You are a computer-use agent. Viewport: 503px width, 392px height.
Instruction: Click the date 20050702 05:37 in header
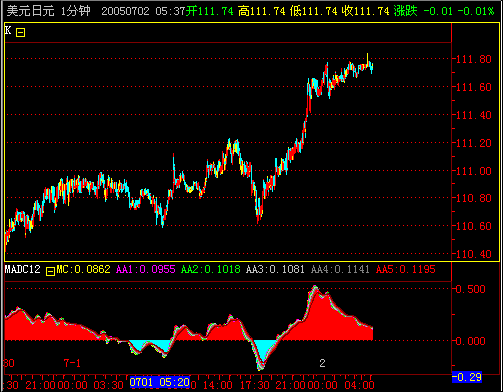[143, 11]
